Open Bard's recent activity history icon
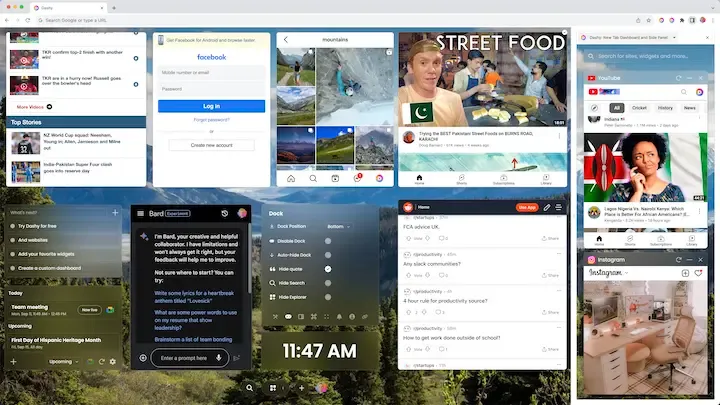Viewport: 720px width, 405px height. pos(225,214)
